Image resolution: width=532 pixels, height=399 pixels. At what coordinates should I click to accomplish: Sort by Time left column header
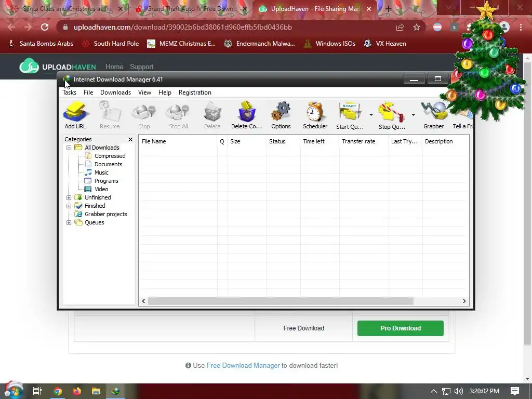320,141
